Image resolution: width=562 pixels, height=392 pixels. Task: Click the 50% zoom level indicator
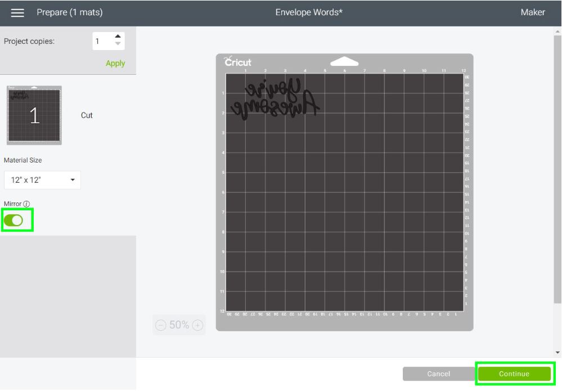(x=179, y=325)
